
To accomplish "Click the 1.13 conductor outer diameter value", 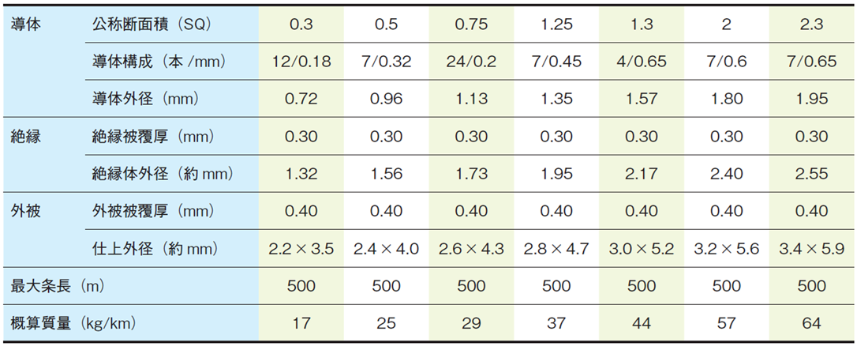I will click(471, 99).
